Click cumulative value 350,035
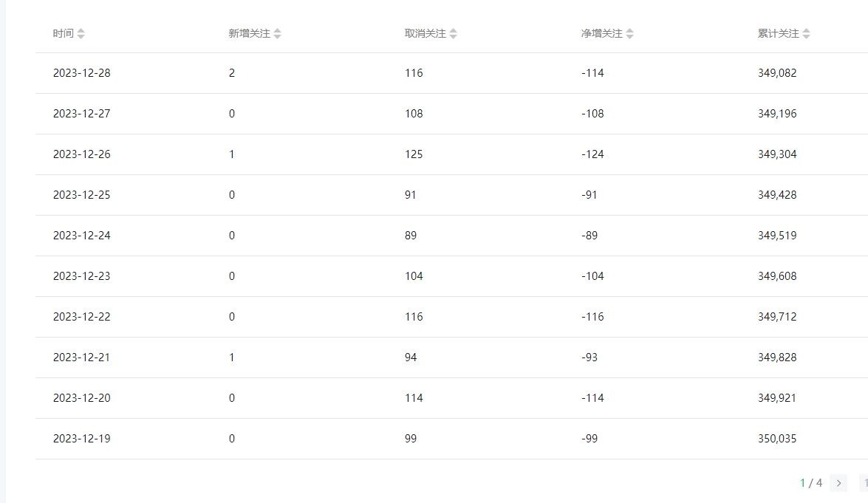Viewport: 868px width, 503px height. 777,439
